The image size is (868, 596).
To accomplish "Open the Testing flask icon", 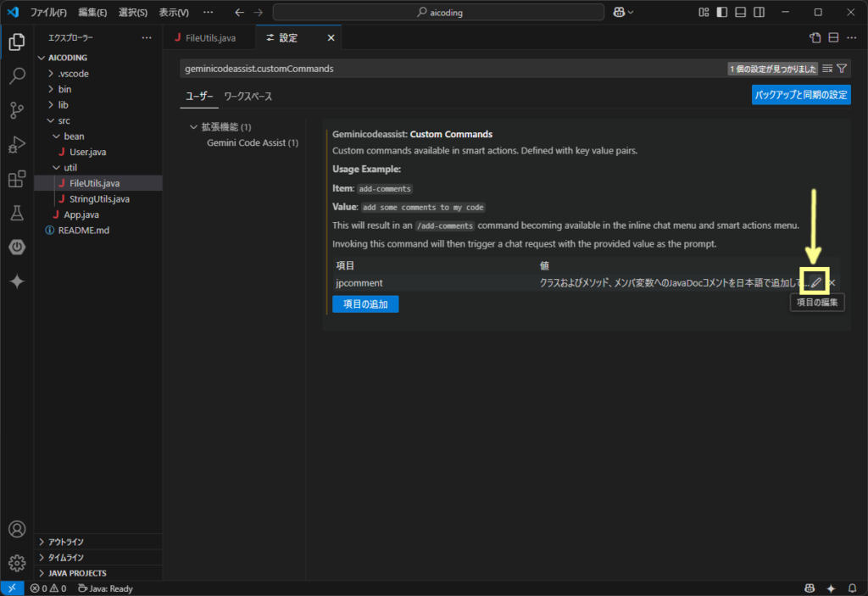I will click(x=17, y=214).
